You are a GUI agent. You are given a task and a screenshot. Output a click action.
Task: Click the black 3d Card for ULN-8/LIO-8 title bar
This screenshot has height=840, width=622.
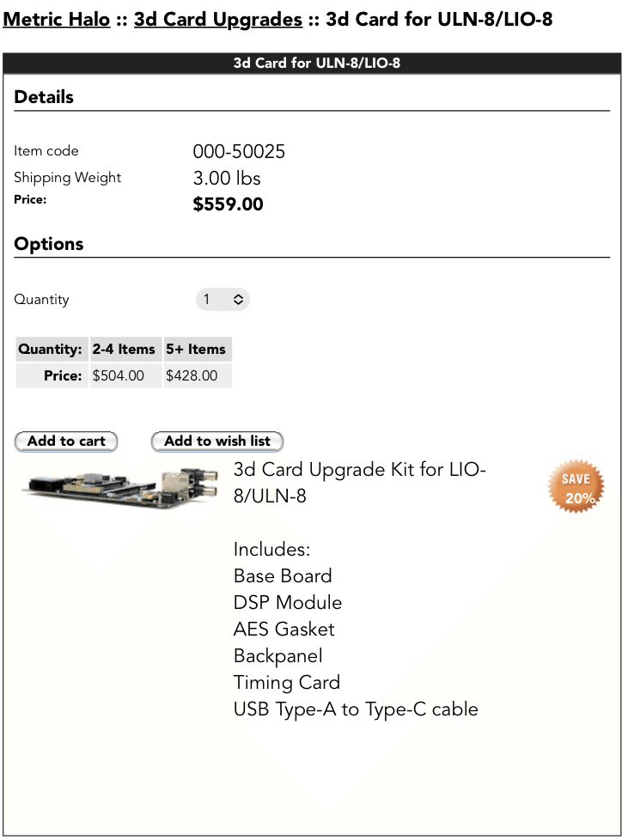(312, 64)
